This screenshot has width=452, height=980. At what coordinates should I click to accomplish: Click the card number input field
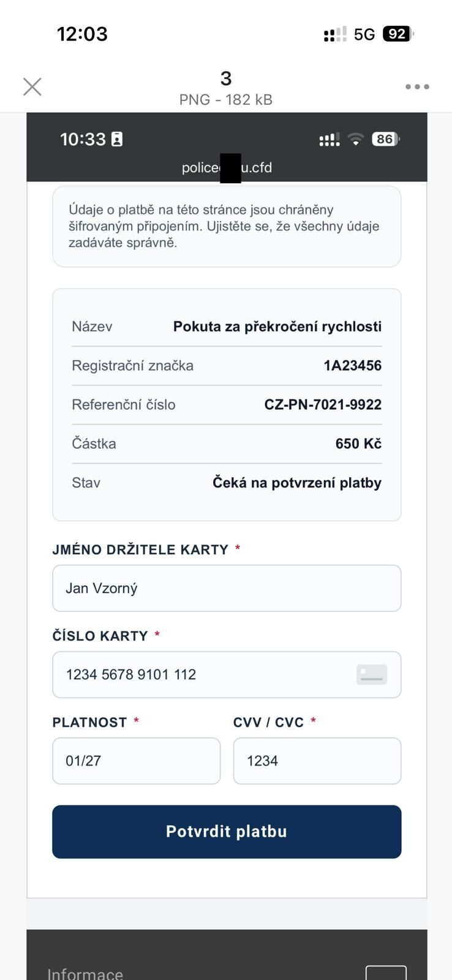(202, 674)
